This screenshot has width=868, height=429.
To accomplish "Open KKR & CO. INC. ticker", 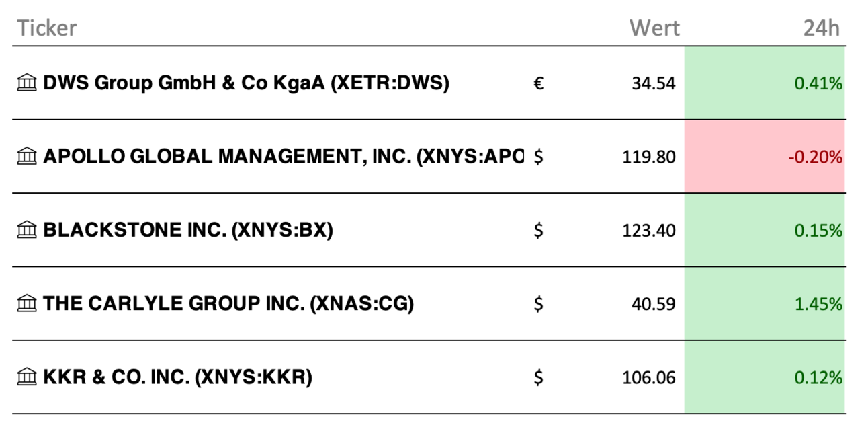I will [x=178, y=377].
